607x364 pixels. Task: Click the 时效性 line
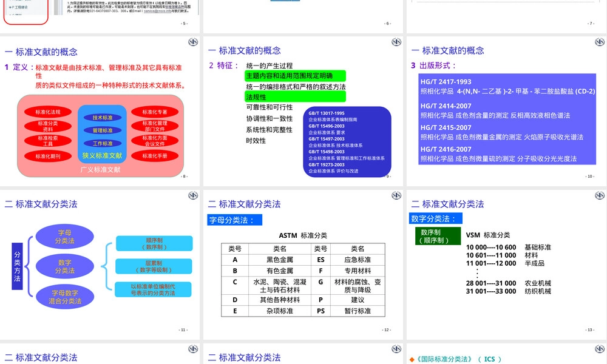256,141
